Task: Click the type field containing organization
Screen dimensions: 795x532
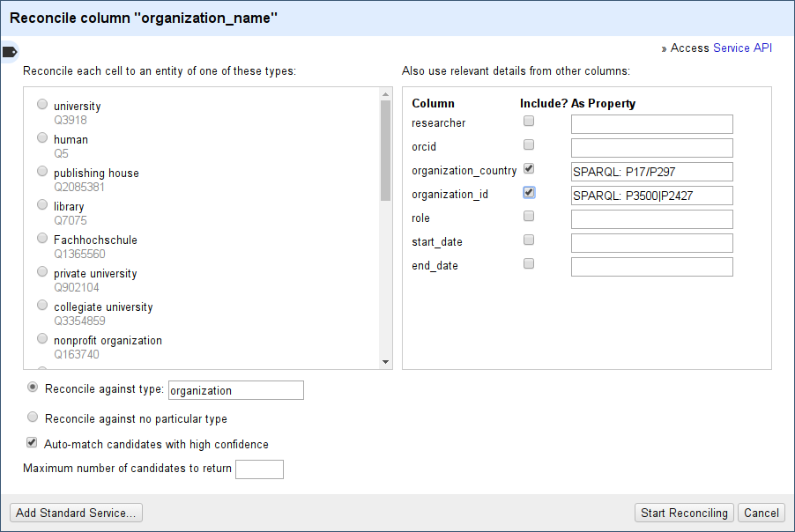Action: click(235, 390)
